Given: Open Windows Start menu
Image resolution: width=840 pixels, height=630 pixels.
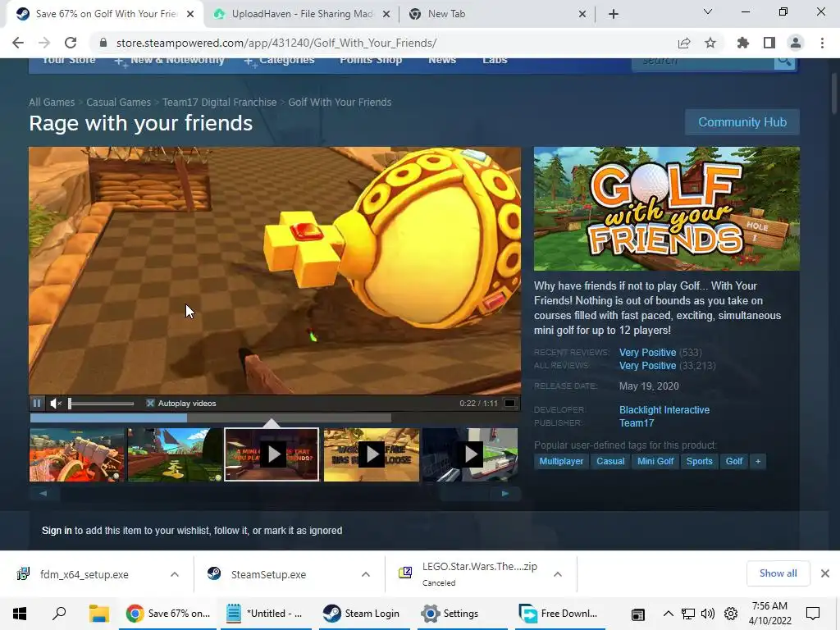Looking at the screenshot, I should 20,614.
